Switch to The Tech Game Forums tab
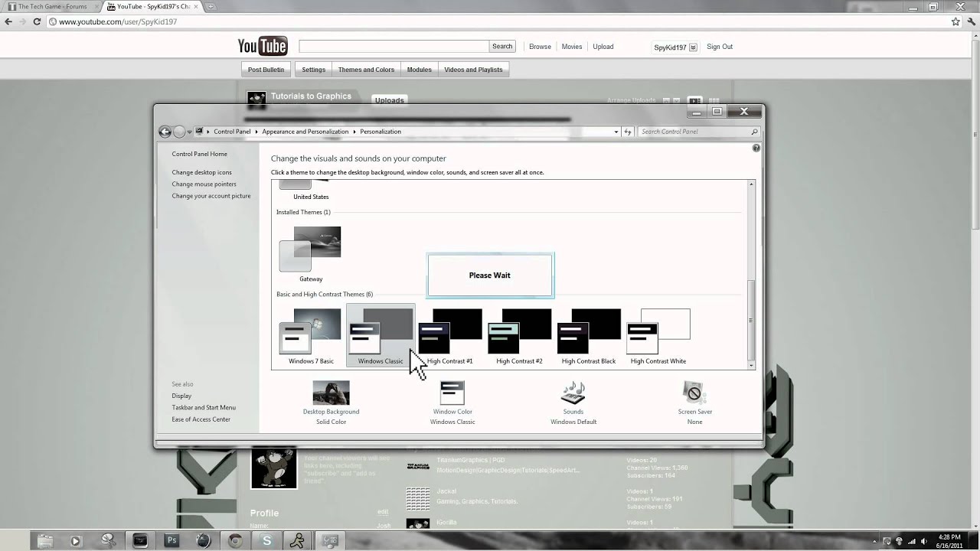980x551 pixels. pyautogui.click(x=51, y=7)
